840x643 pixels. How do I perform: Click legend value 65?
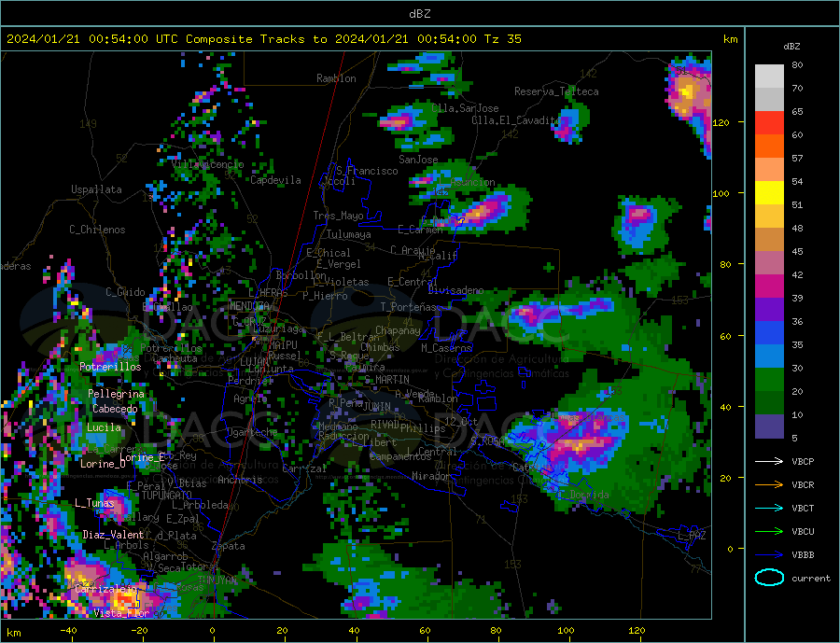click(797, 111)
